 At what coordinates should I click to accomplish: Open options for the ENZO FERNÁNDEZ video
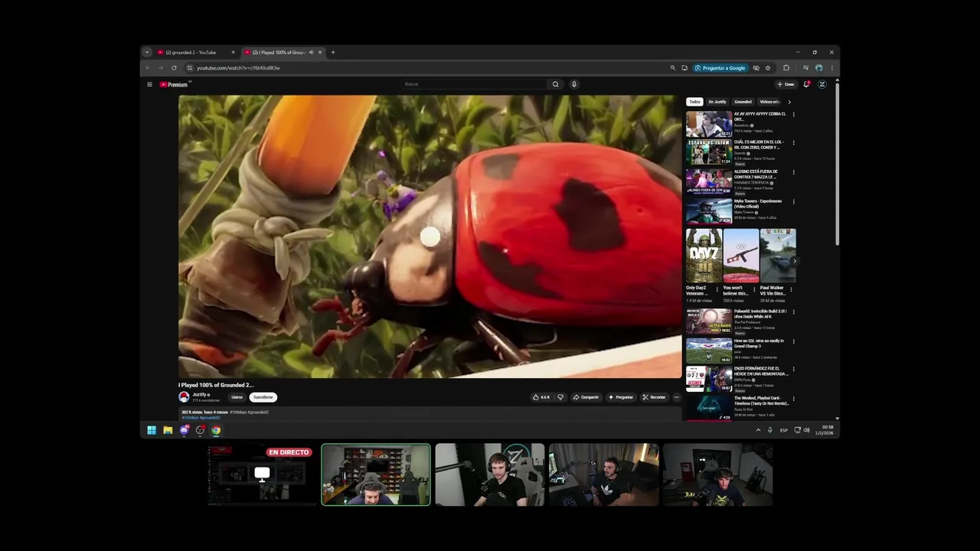click(x=793, y=370)
